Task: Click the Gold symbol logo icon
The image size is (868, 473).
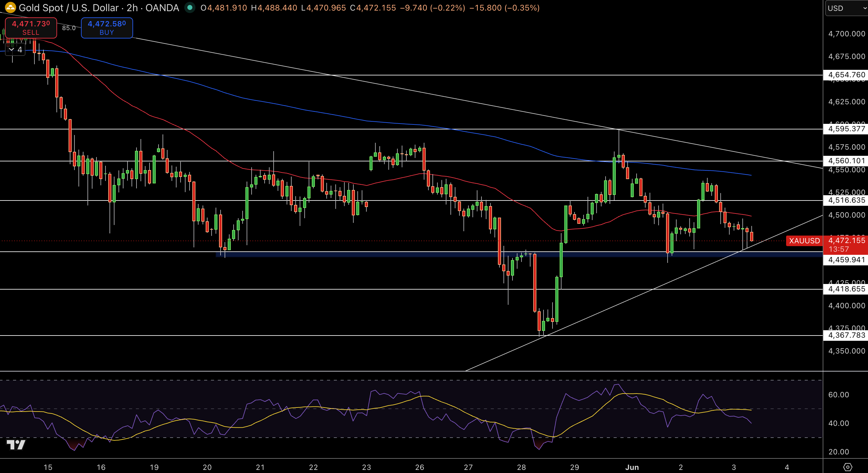Action: [x=10, y=8]
